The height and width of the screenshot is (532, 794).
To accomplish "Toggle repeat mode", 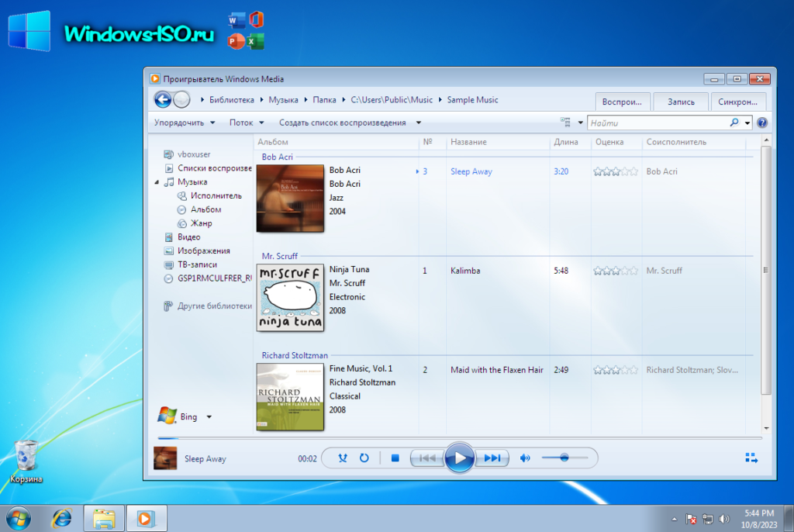I will (364, 458).
